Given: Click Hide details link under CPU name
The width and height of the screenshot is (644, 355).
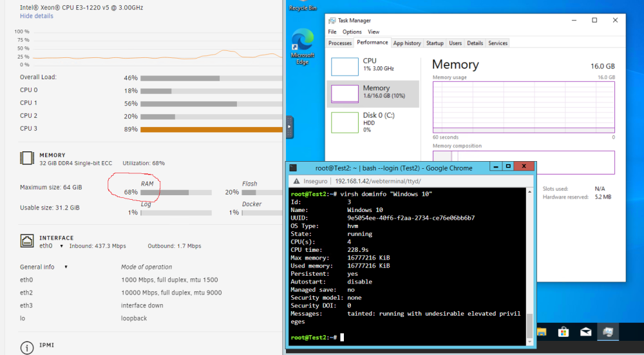Looking at the screenshot, I should coord(37,16).
